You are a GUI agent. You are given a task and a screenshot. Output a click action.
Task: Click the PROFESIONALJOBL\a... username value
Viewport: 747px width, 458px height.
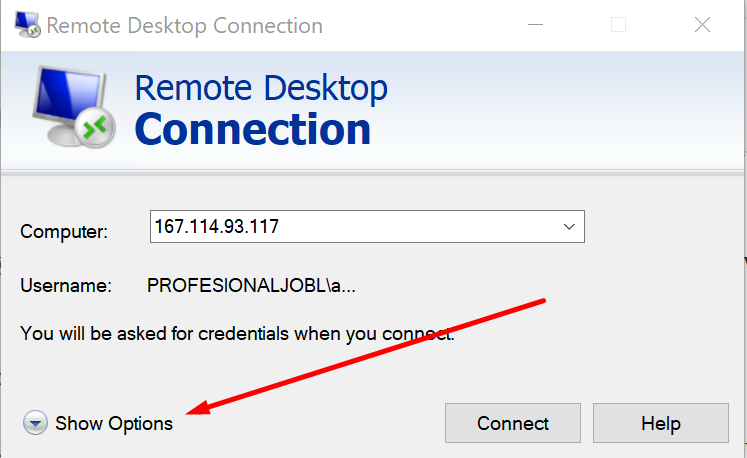251,285
